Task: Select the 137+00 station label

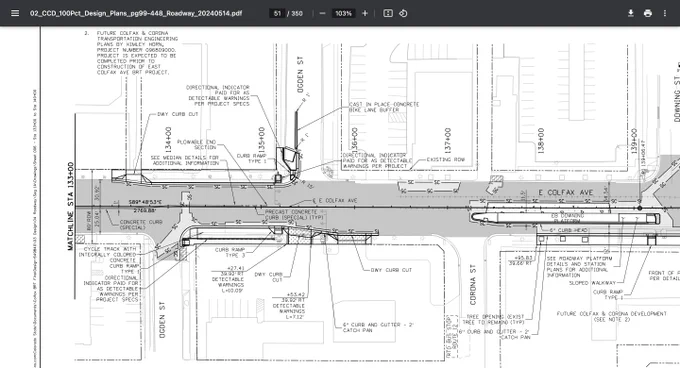Action: (x=448, y=140)
